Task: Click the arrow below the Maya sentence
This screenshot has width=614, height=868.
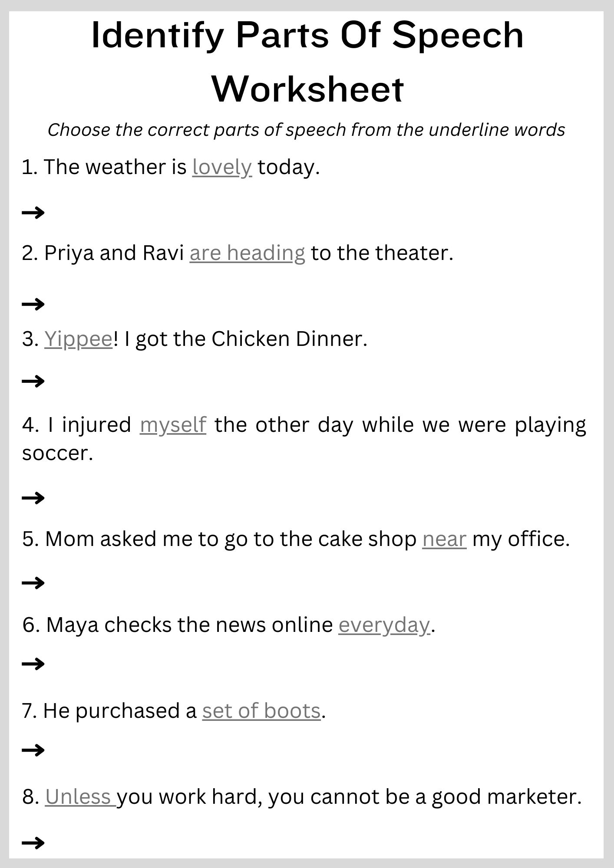Action: click(x=33, y=664)
